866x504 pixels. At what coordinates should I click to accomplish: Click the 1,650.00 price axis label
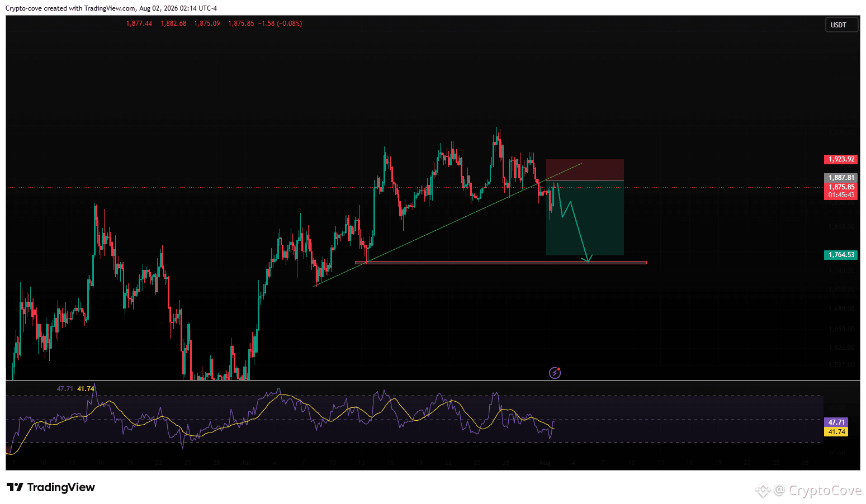(x=841, y=329)
